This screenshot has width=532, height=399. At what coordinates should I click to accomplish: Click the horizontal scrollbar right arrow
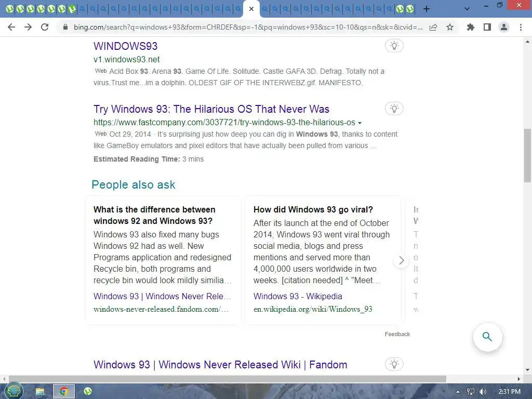[x=519, y=379]
